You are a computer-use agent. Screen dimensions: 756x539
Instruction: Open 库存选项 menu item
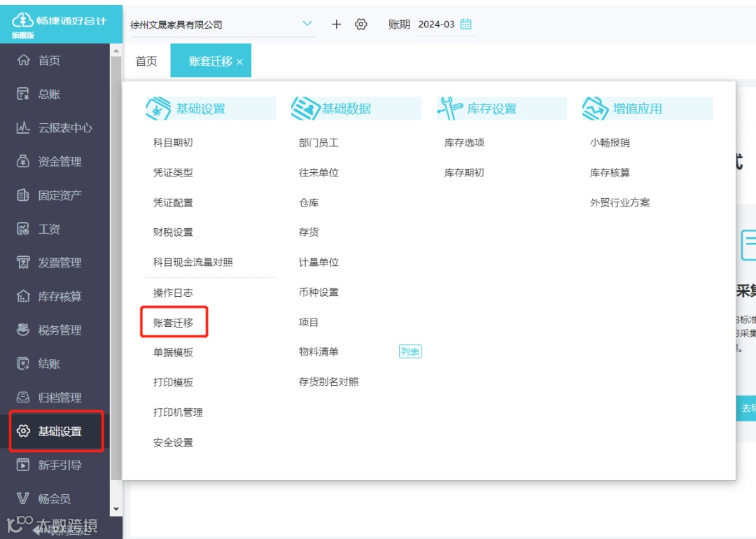464,143
